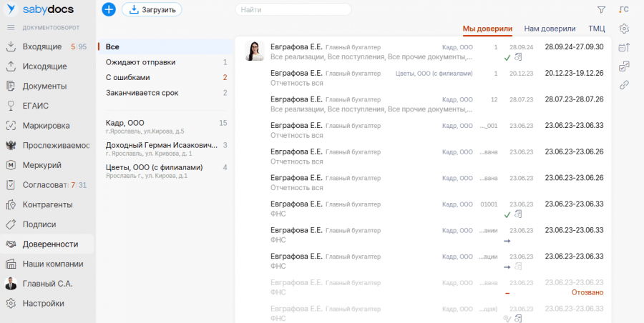Click Загрузить upload button
The height and width of the screenshot is (323, 644).
pyautogui.click(x=152, y=10)
